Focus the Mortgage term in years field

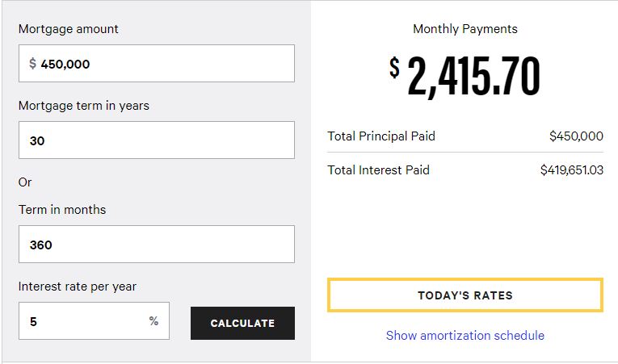pos(156,140)
